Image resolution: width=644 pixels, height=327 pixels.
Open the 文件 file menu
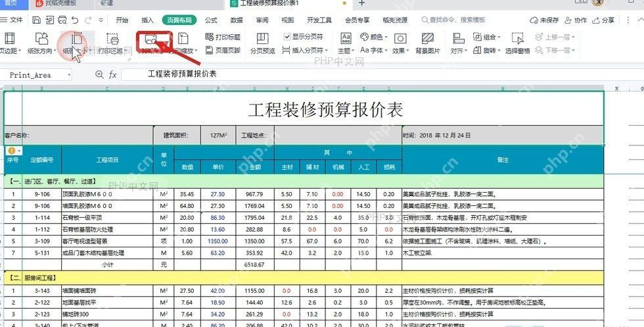12,20
